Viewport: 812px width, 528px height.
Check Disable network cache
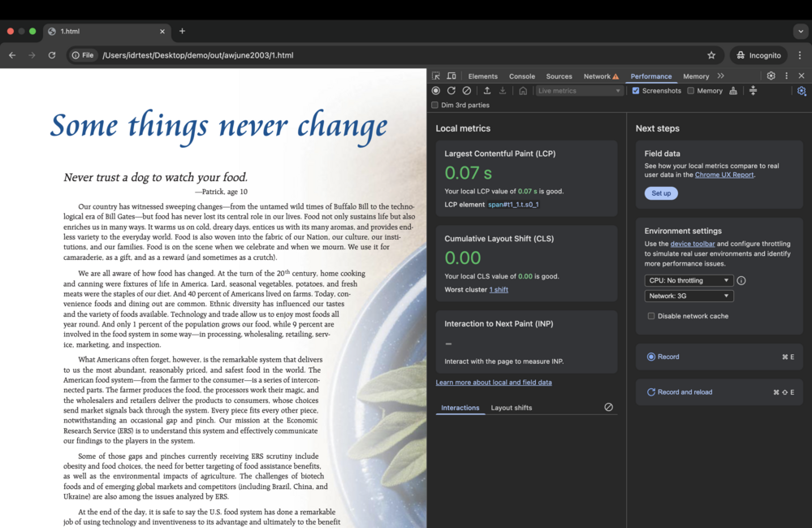point(651,316)
